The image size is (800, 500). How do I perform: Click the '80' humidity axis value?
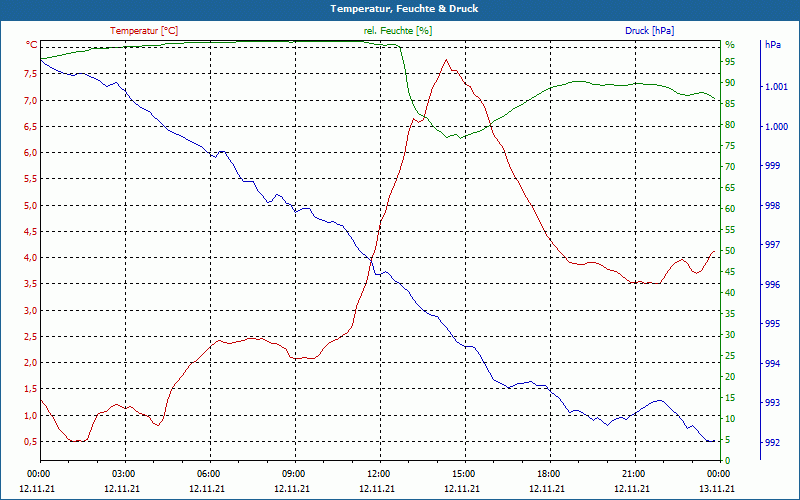click(730, 125)
